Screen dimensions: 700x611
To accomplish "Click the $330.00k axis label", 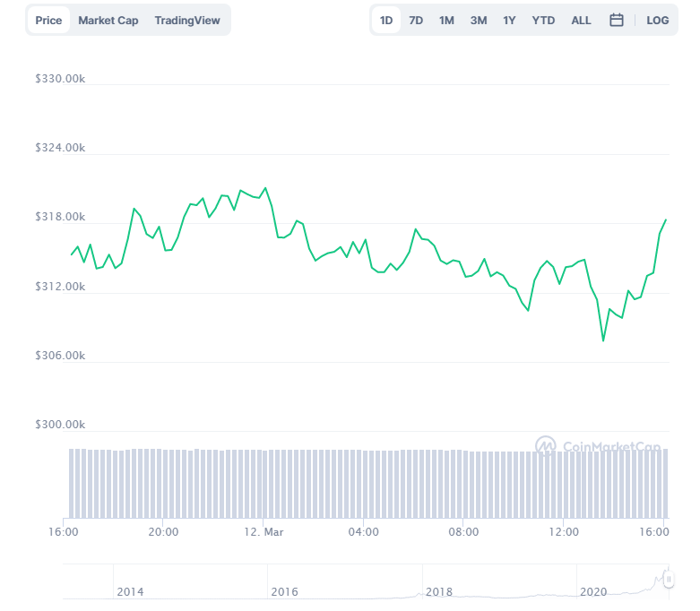I will point(60,79).
